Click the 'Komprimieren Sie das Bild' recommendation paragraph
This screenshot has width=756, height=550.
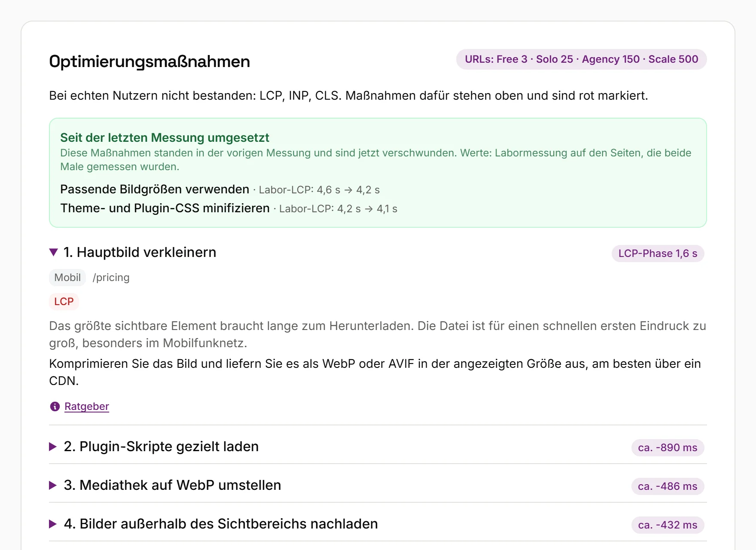(375, 372)
